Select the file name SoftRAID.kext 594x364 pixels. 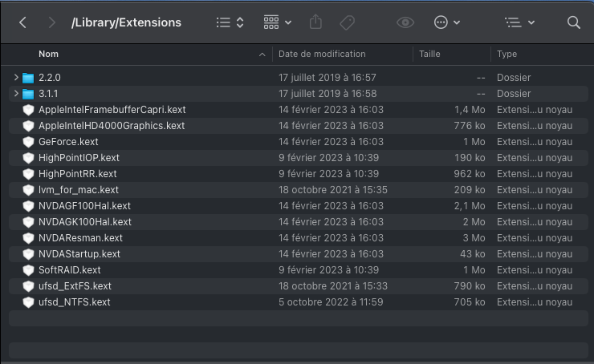(x=70, y=269)
